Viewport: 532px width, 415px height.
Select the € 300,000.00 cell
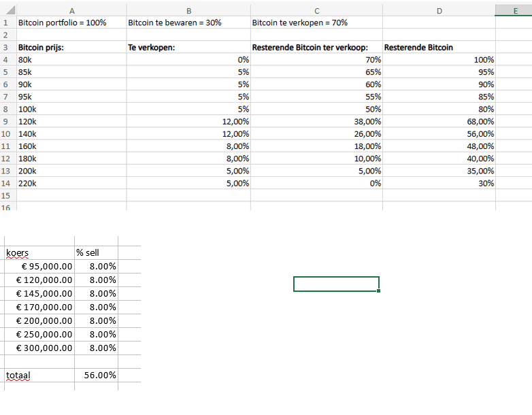tap(39, 348)
